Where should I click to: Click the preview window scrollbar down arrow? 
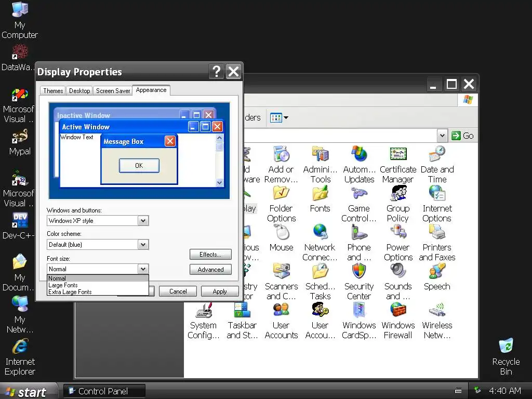(220, 182)
